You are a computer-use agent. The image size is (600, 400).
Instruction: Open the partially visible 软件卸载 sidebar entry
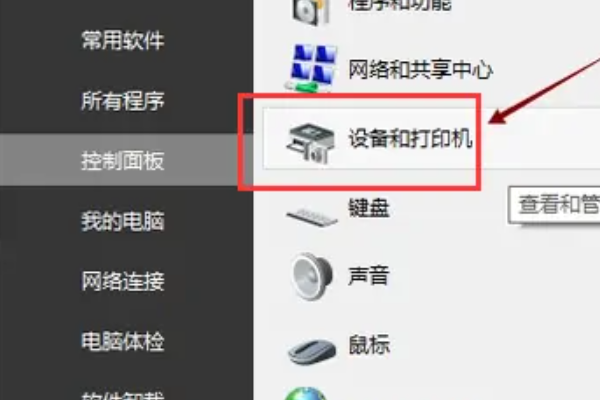123,395
